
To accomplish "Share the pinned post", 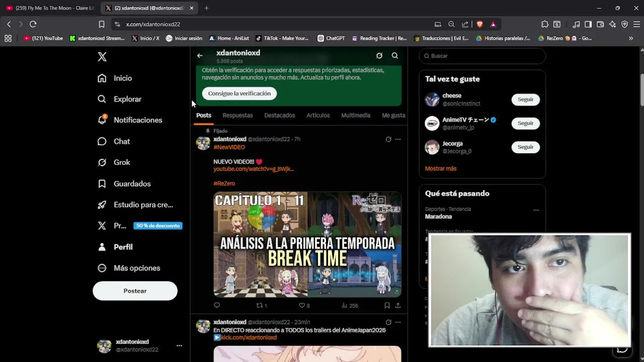I will [x=398, y=305].
